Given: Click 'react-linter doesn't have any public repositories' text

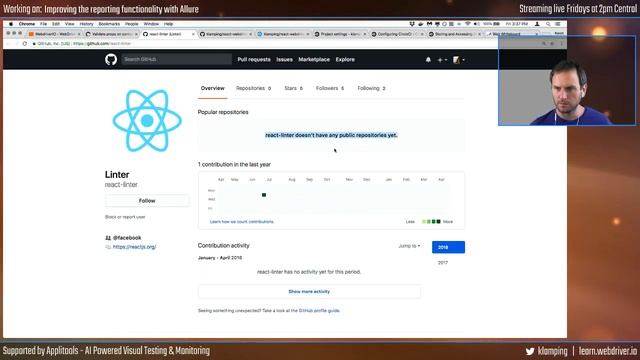Looking at the screenshot, I should click(331, 135).
